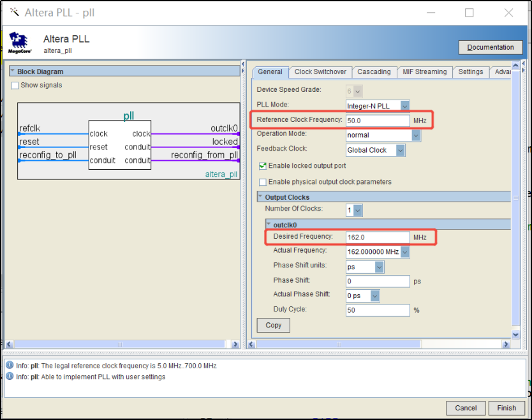The height and width of the screenshot is (420, 532).
Task: Switch to the General tab
Action: [x=270, y=72]
